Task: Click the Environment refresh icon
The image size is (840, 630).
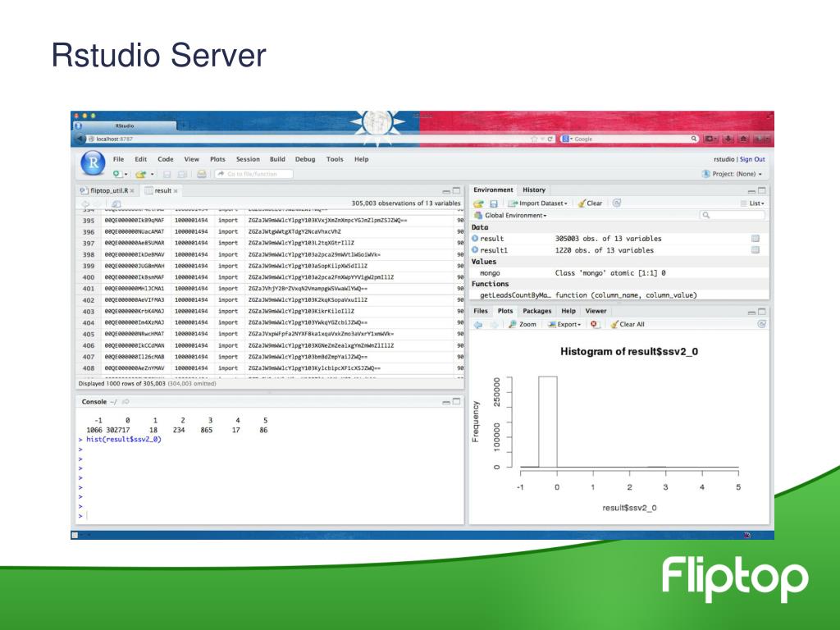Action: click(x=617, y=203)
